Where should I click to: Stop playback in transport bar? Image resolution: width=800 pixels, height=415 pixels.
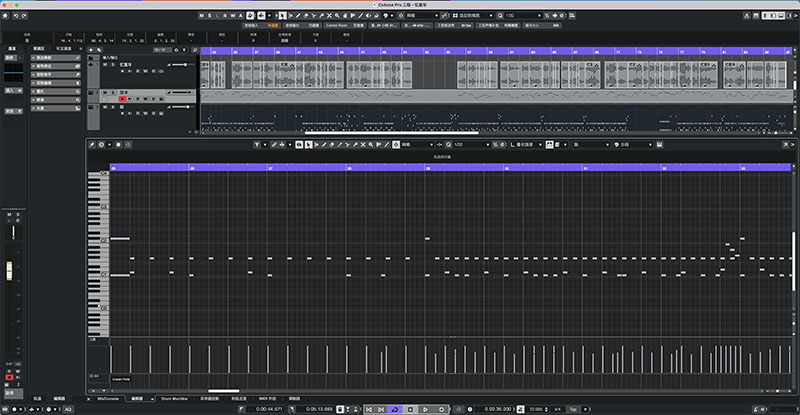pyautogui.click(x=410, y=409)
